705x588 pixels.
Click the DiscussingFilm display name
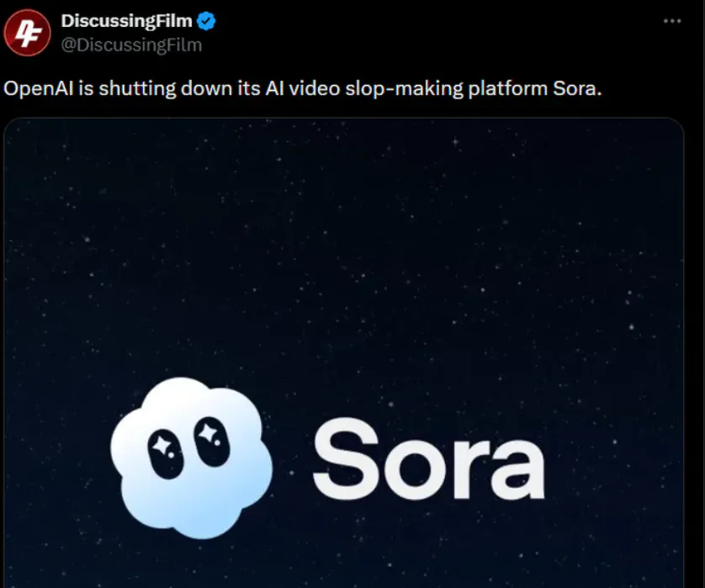pos(126,21)
